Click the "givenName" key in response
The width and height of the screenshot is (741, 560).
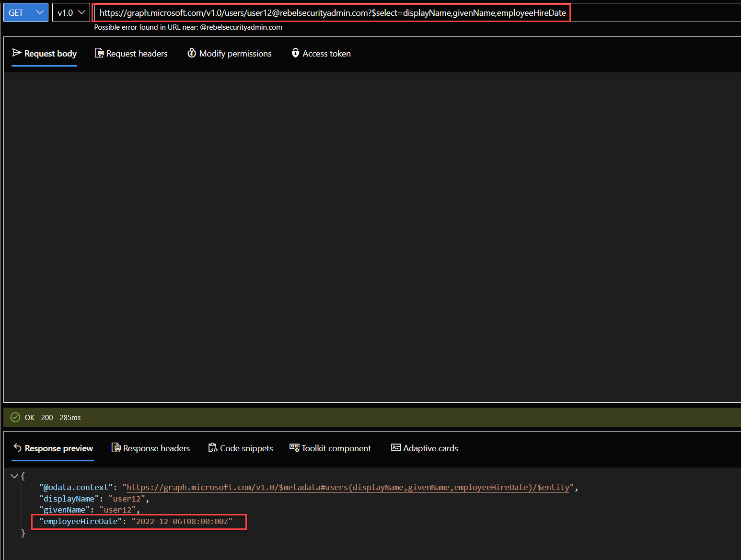click(x=65, y=510)
